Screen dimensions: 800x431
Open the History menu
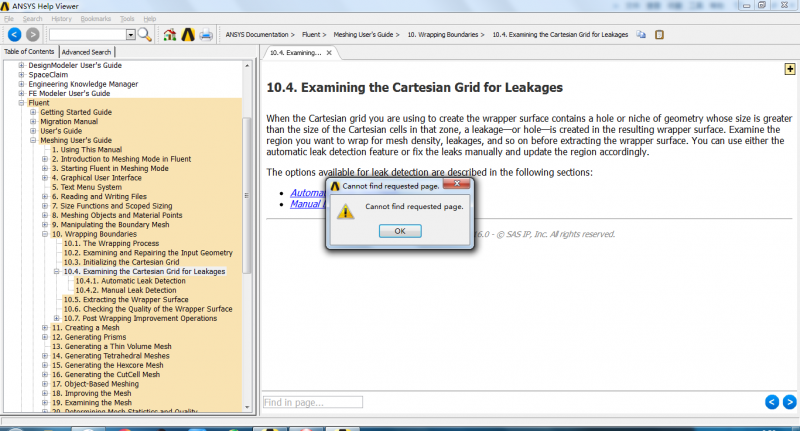click(x=62, y=19)
